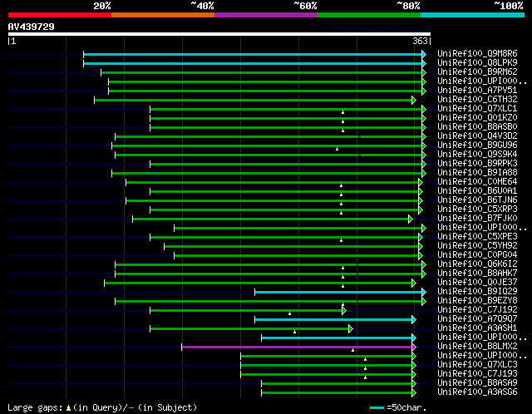Select the UniRef100_B9RPK3 label

click(477, 163)
